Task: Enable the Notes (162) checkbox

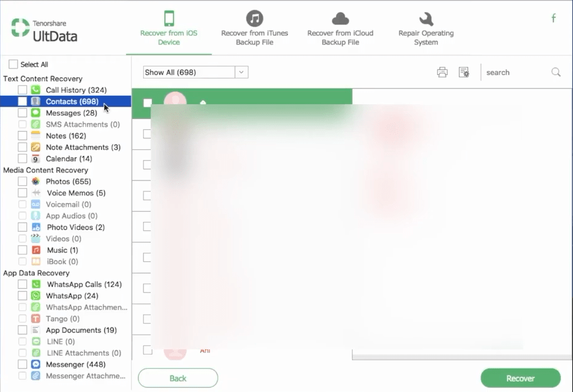Action: point(23,136)
